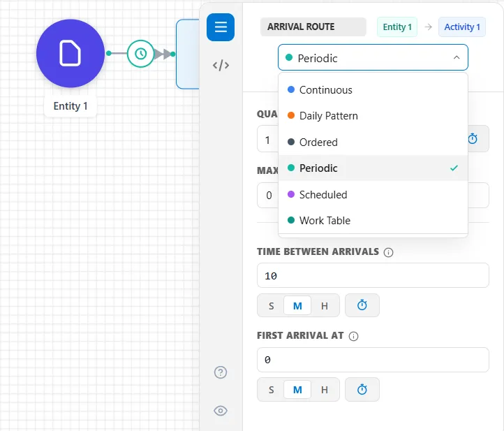
Task: Set Time Between Arrivals unit to minutes
Action: (297, 305)
